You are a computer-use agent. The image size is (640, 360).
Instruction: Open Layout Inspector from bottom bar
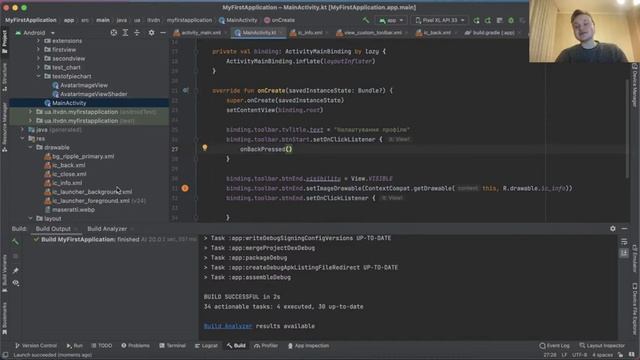click(602, 346)
